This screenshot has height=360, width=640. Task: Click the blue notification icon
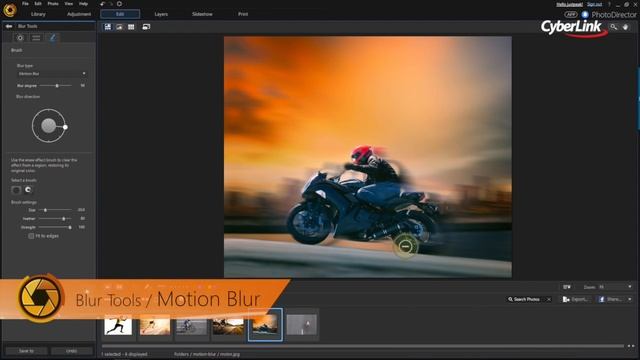[x=585, y=14]
